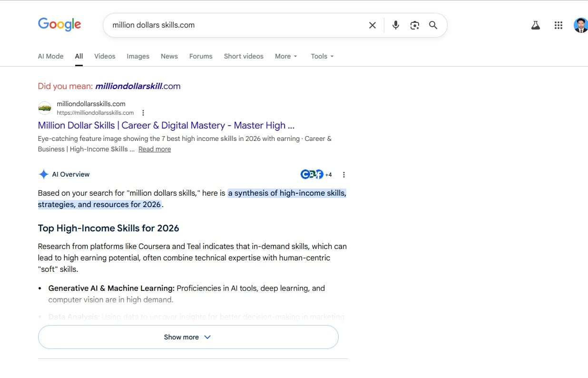Image resolution: width=588 pixels, height=378 pixels.
Task: Open the Google account profile avatar
Action: point(580,26)
